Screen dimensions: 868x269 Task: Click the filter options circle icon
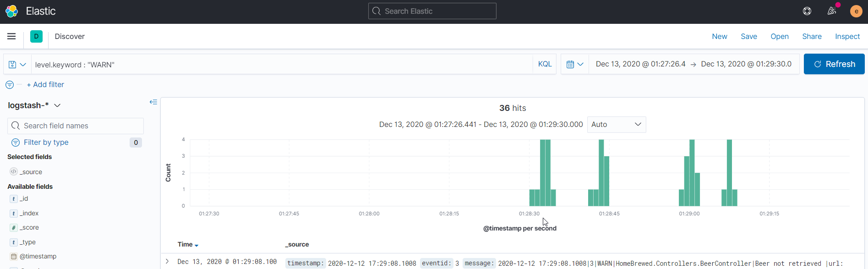10,85
